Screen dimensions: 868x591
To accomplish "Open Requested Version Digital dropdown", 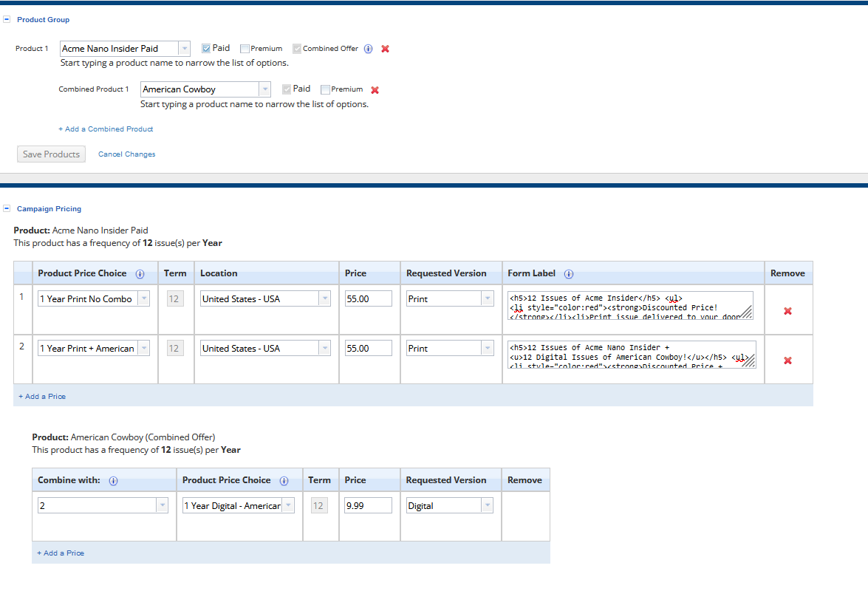I will (487, 506).
